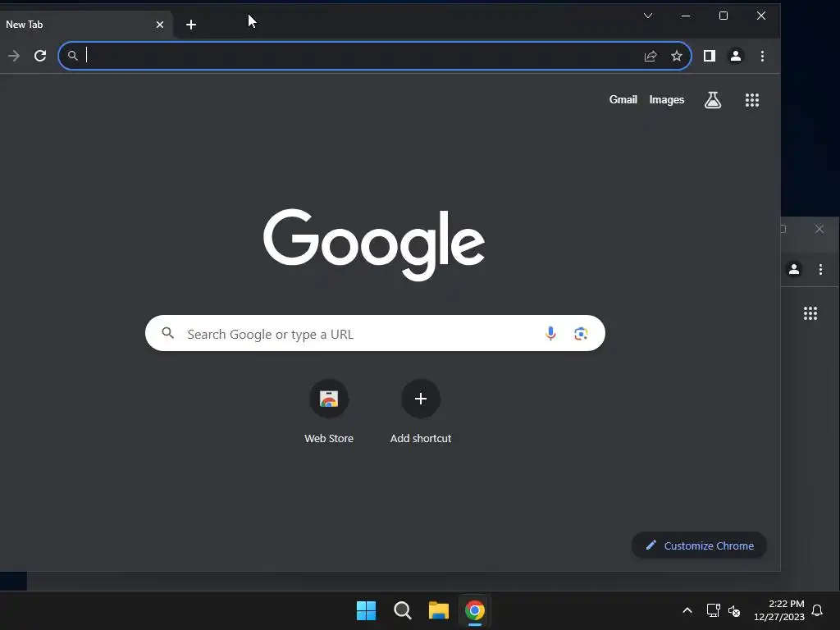Click the muted volume tray icon
The height and width of the screenshot is (630, 840).
tap(734, 610)
